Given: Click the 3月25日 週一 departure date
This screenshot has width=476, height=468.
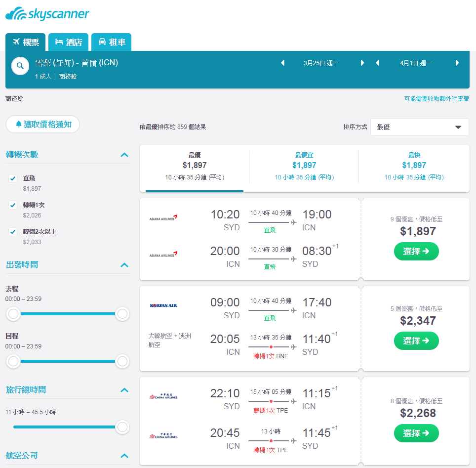Looking at the screenshot, I should [x=321, y=63].
